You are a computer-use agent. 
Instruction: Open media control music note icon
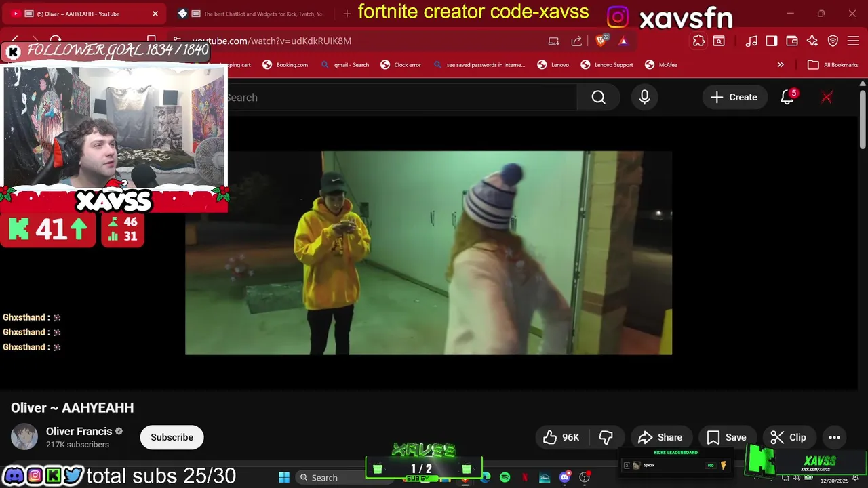tap(751, 41)
